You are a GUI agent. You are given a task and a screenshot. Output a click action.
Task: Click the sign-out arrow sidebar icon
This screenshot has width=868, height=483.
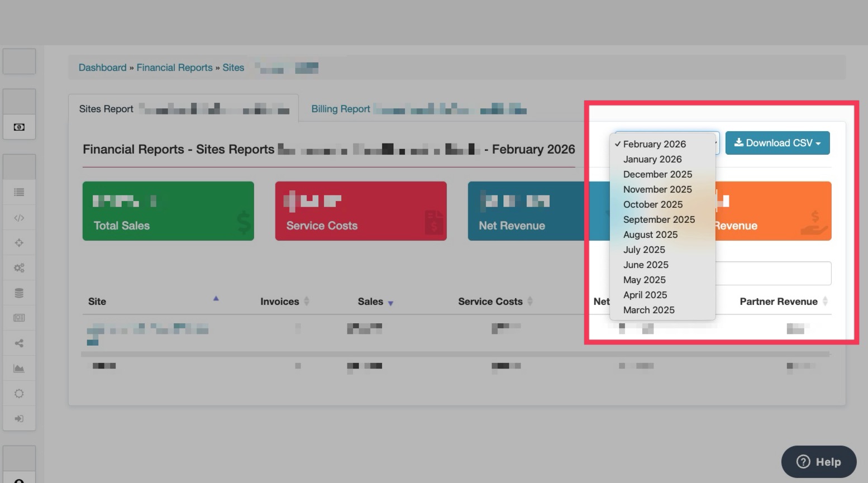pyautogui.click(x=19, y=419)
